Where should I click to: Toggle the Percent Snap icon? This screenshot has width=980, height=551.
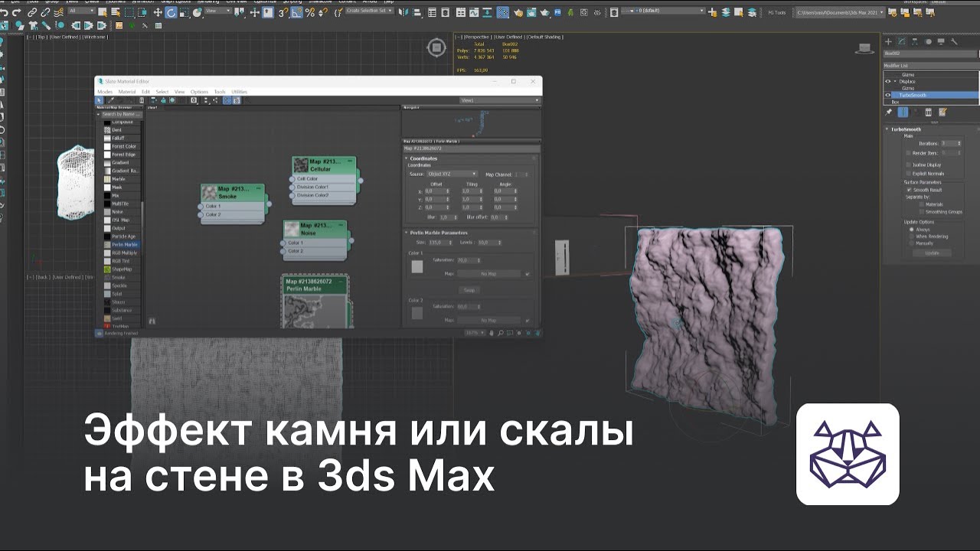click(x=309, y=12)
